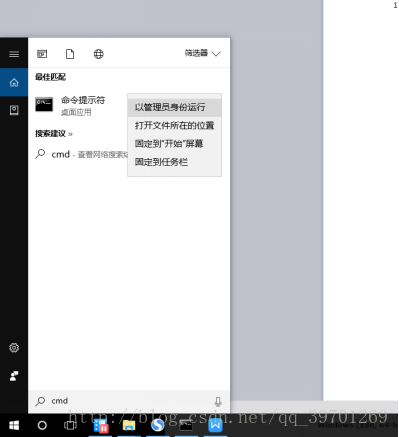This screenshot has width=399, height=437.
Task: Expand the 筛选器 filter dropdown
Action: pos(202,53)
